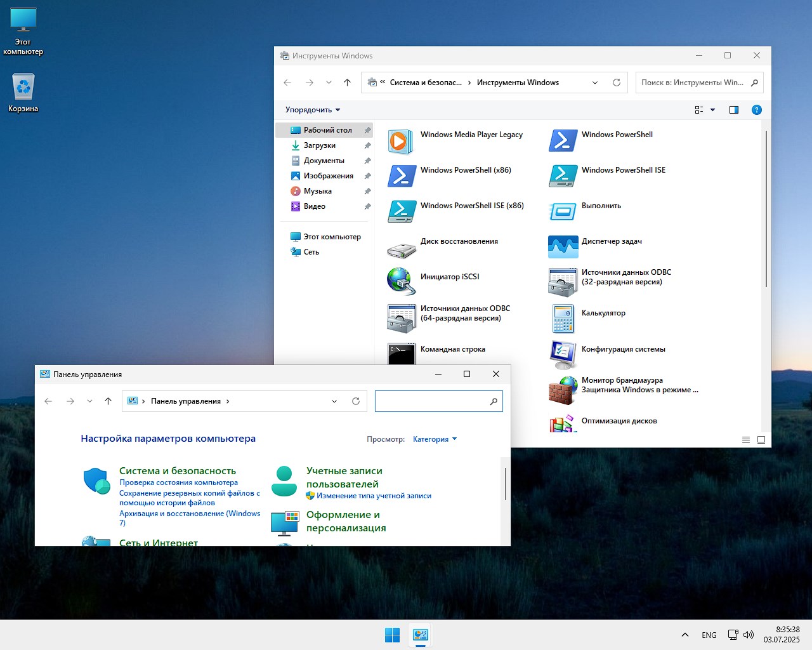
Task: Open the Диспетчер задач icon
Action: pos(563,247)
